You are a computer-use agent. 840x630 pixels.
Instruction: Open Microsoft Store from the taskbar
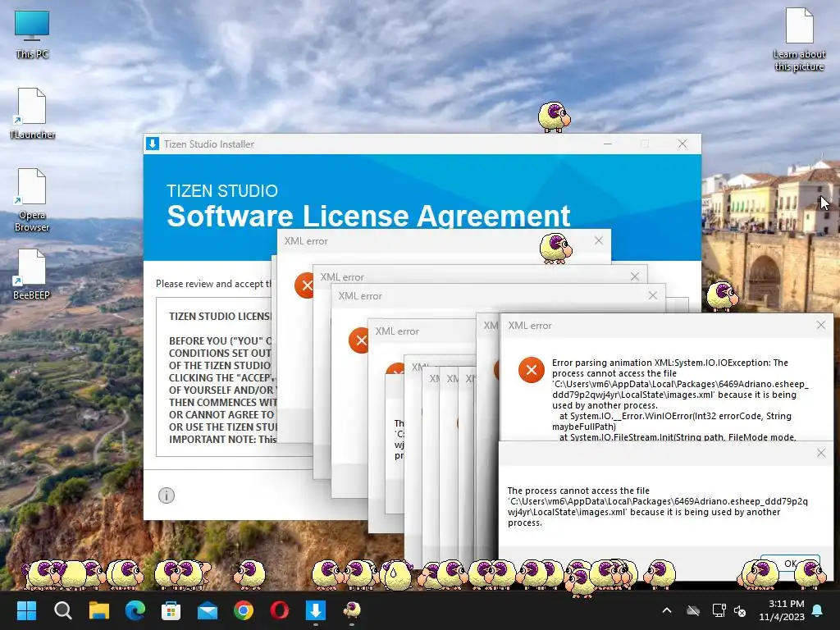tap(171, 610)
